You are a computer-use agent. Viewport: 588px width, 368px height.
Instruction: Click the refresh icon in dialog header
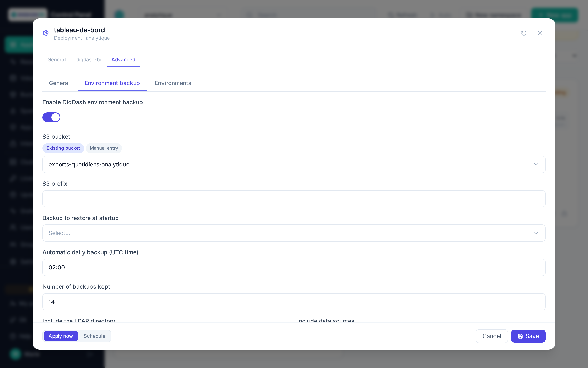click(x=524, y=33)
